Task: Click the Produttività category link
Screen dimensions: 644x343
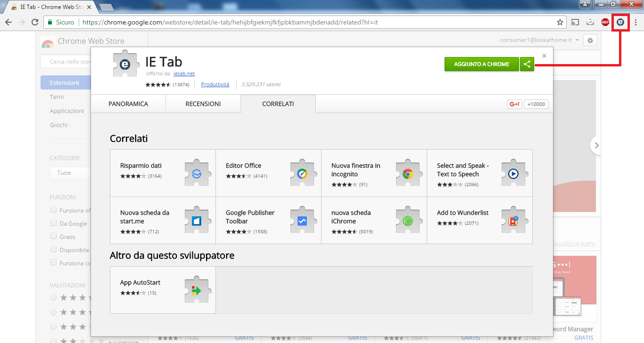Action: (x=215, y=84)
